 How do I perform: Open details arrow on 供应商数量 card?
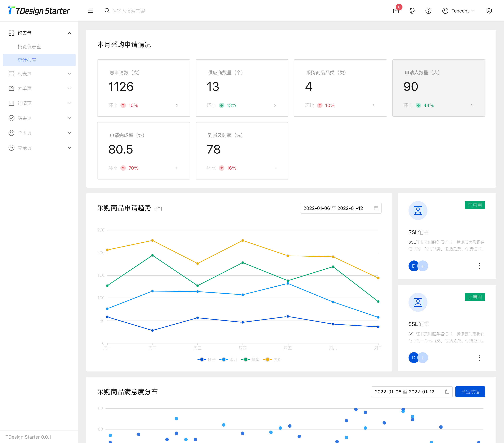coord(275,105)
